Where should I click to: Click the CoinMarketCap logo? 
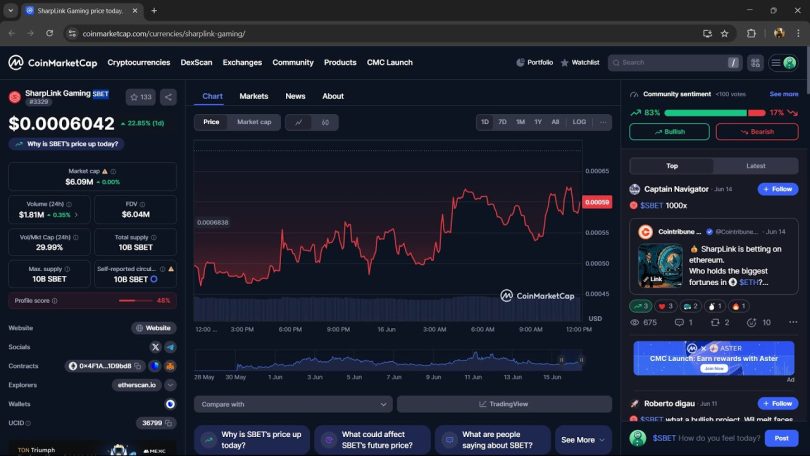53,62
